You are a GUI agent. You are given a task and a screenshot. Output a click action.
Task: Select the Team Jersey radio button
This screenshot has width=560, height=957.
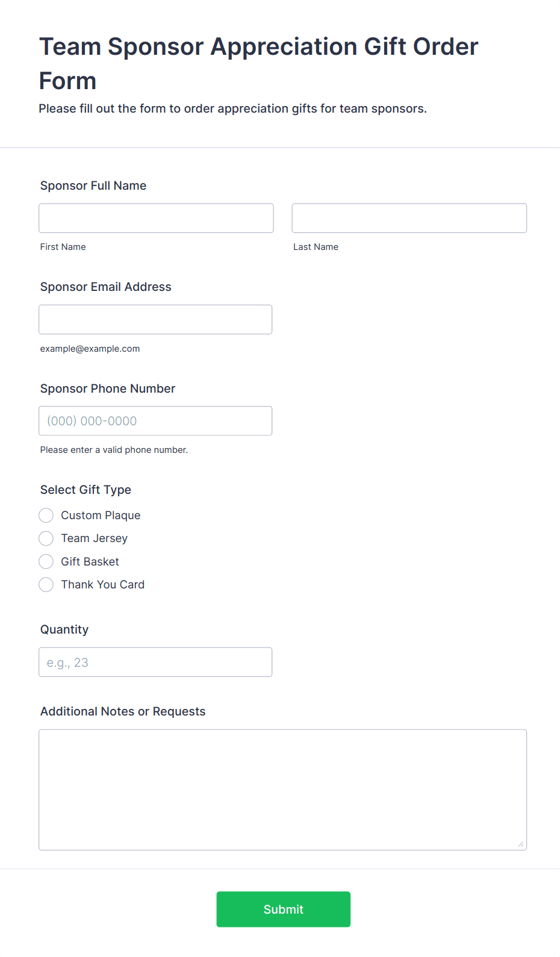point(46,538)
